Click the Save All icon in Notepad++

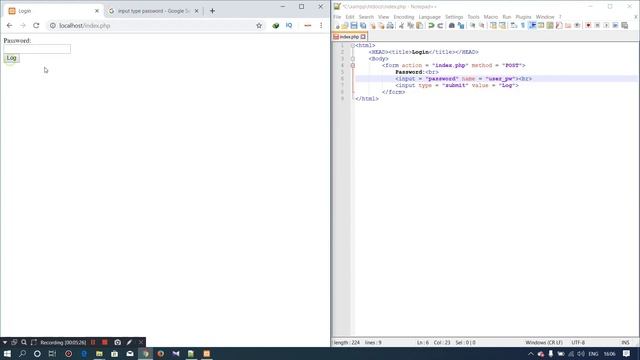(363, 26)
